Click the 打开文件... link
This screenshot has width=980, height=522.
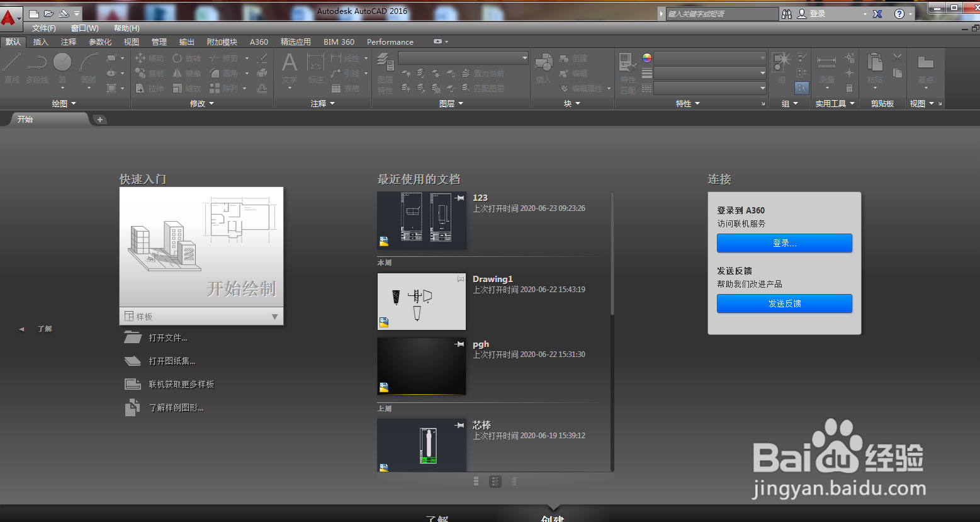pos(168,338)
